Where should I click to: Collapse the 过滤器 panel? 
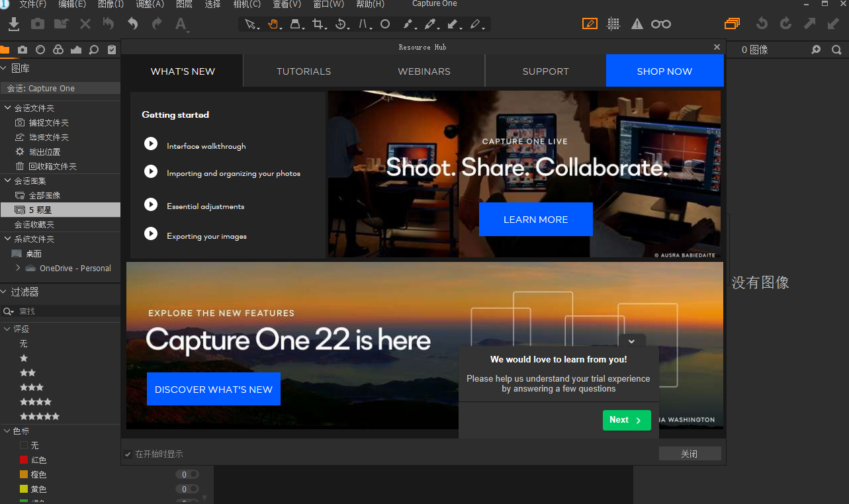point(5,292)
